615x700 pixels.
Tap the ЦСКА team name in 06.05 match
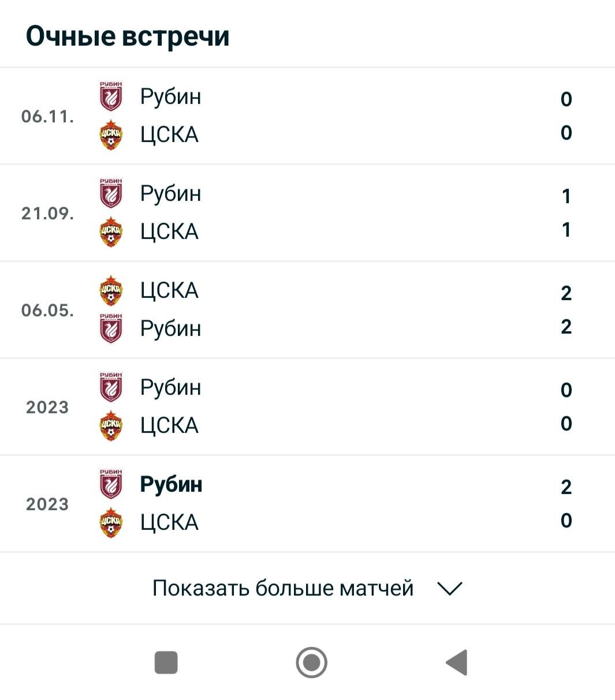point(169,290)
